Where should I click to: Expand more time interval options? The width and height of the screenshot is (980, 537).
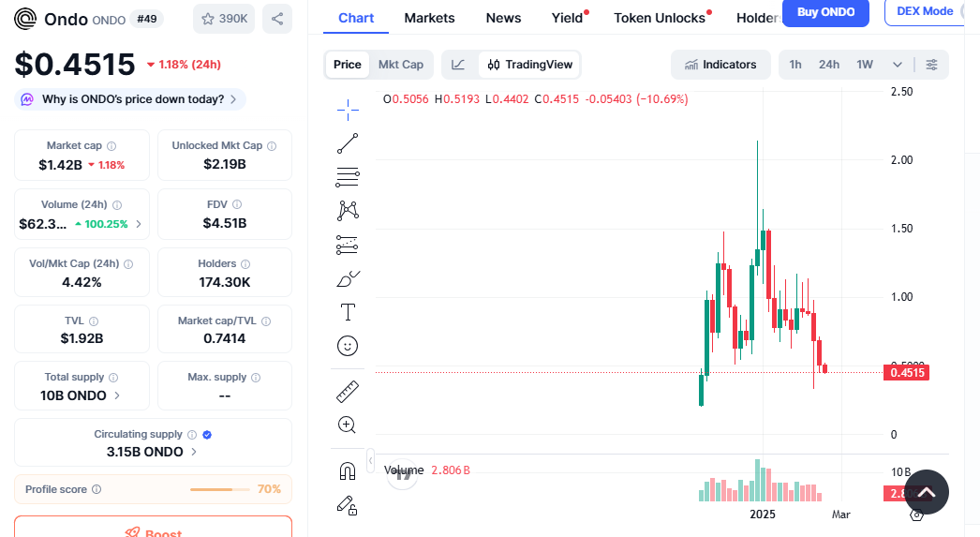[x=898, y=65]
